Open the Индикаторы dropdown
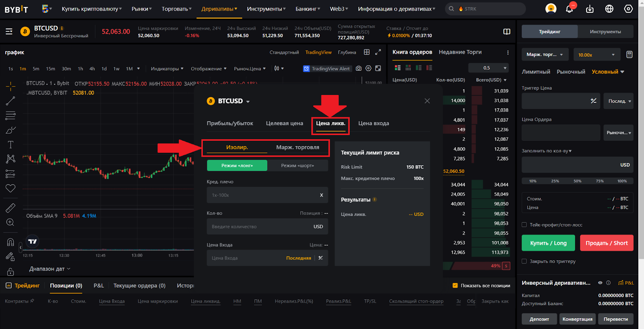Viewport: 644px width, 329px height. 167,69
